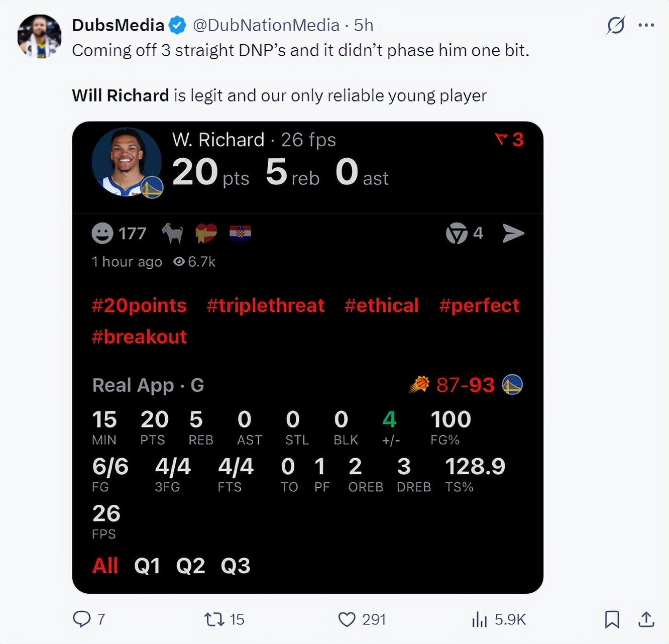The height and width of the screenshot is (644, 669).
Task: Bookmark this post
Action: coord(612,619)
